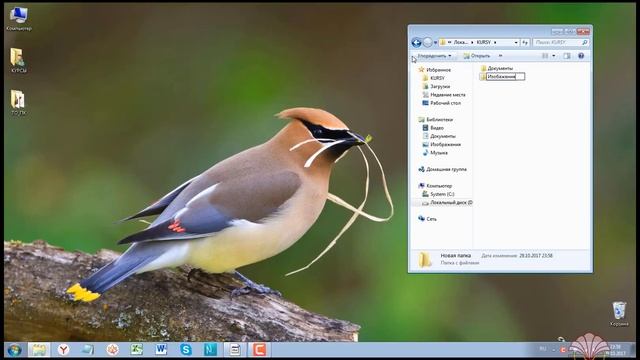Click the taskbar clock

pyautogui.click(x=616, y=350)
